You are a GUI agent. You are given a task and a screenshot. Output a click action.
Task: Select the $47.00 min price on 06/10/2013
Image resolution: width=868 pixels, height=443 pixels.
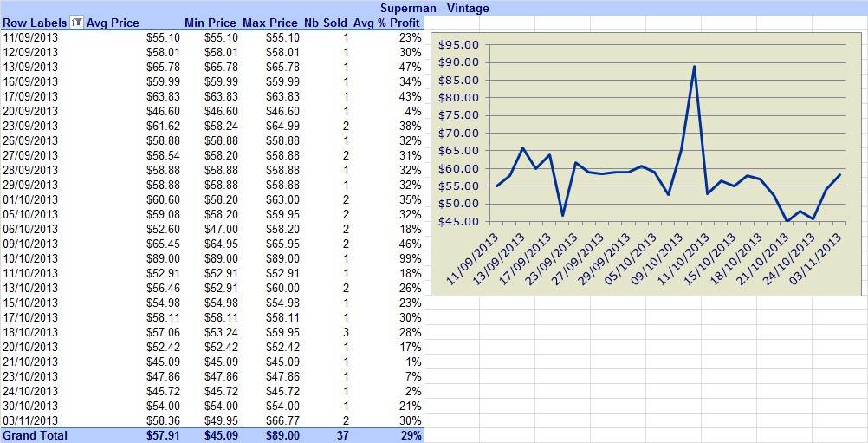(222, 229)
